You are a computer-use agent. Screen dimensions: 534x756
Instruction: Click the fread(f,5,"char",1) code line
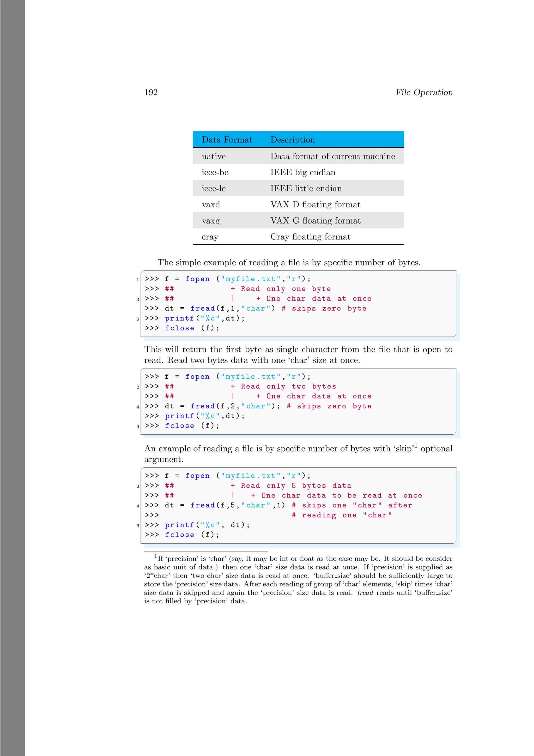tap(278, 505)
